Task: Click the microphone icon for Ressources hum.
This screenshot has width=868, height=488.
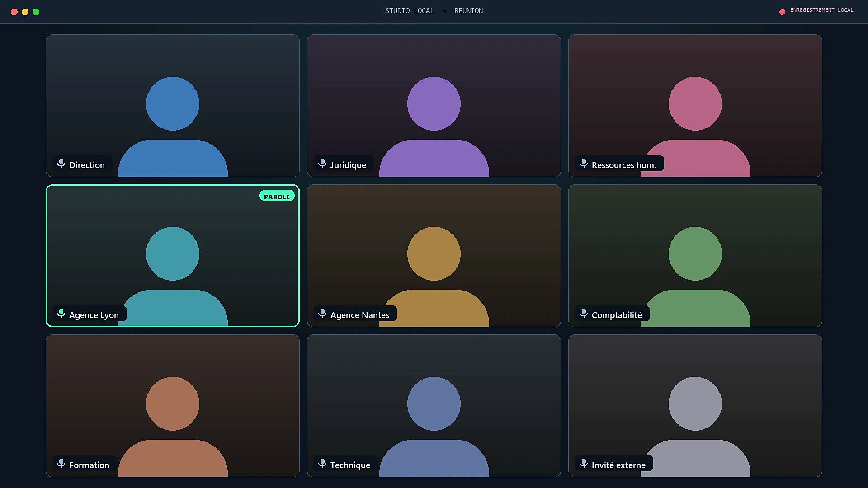Action: tap(584, 164)
